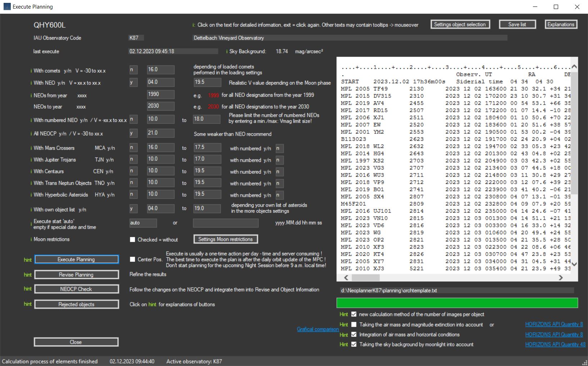Click numbered NEO max magnitude field 18.0

(207, 119)
